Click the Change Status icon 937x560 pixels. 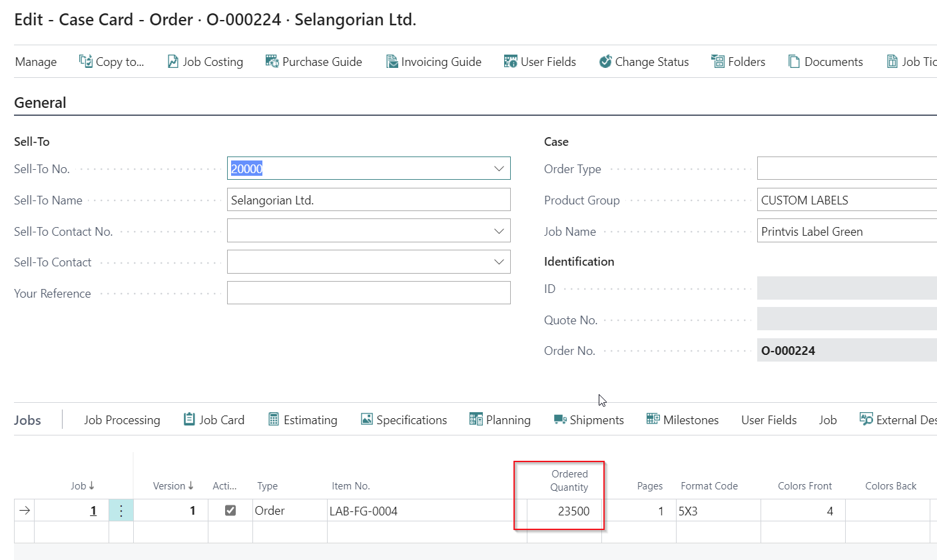[x=605, y=61]
